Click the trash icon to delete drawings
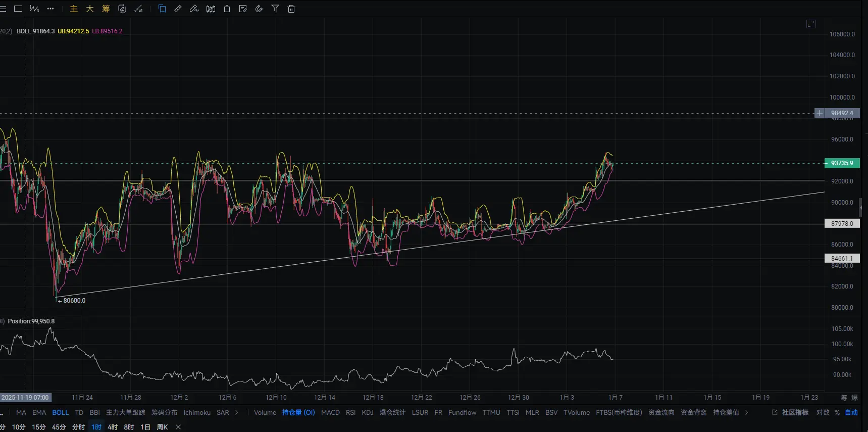Image resolution: width=868 pixels, height=432 pixels. (x=291, y=9)
